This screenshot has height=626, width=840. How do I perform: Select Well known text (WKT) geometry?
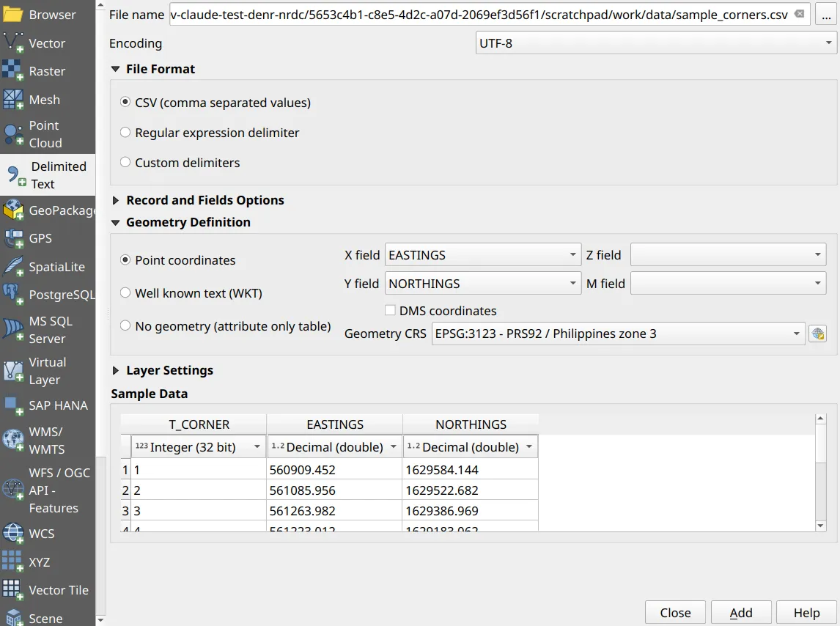[125, 292]
